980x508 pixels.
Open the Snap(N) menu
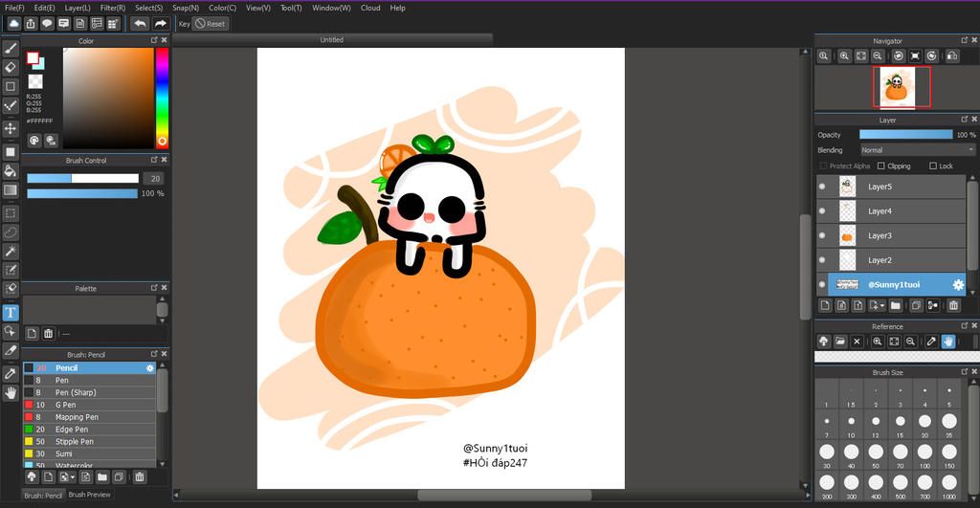click(186, 8)
